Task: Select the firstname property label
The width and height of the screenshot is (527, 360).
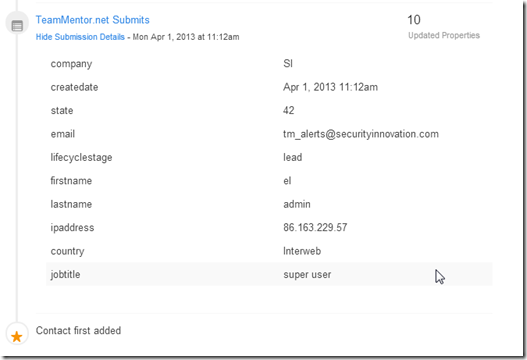Action: coord(71,181)
